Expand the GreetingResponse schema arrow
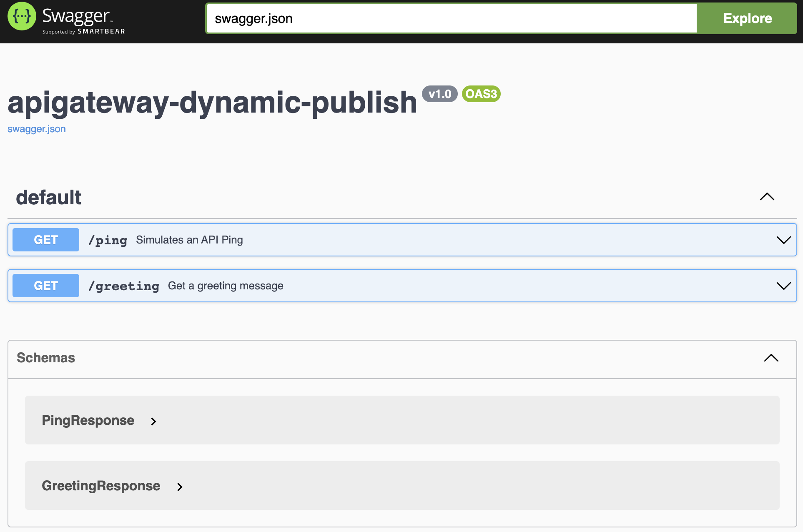This screenshot has width=803, height=532. [x=180, y=487]
